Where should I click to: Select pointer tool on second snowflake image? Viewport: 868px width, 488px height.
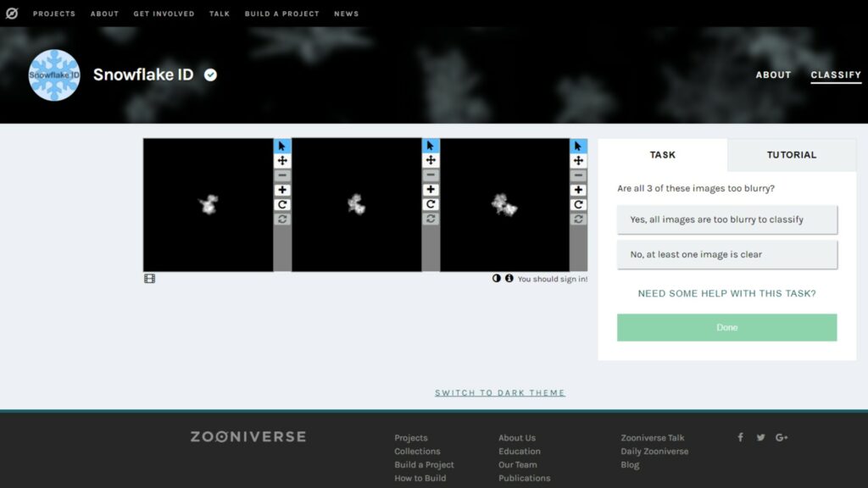[431, 146]
